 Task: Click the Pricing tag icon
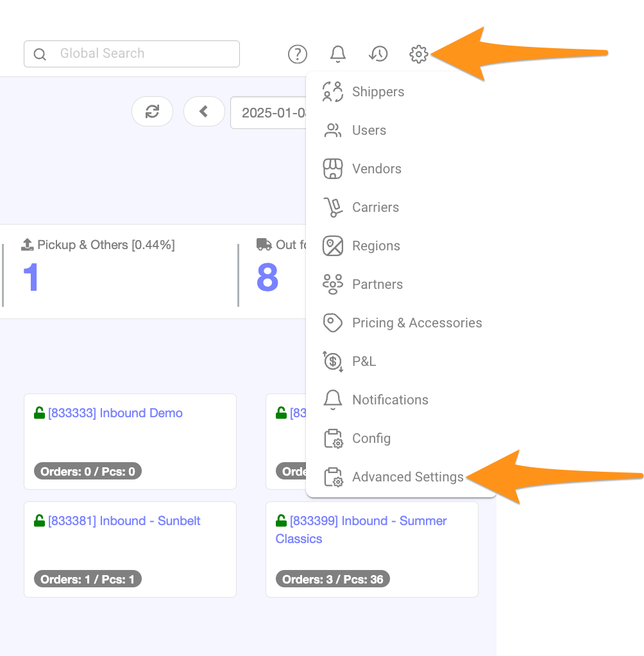(x=333, y=323)
